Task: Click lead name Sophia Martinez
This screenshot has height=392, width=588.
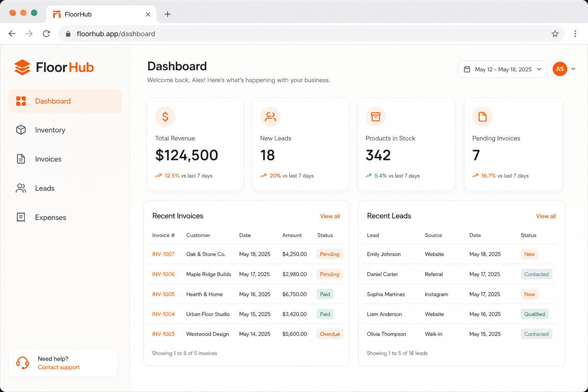Action: point(386,294)
